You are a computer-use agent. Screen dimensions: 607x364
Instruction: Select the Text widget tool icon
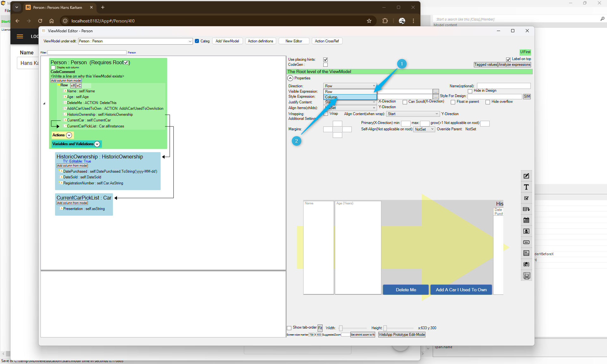[x=526, y=187]
